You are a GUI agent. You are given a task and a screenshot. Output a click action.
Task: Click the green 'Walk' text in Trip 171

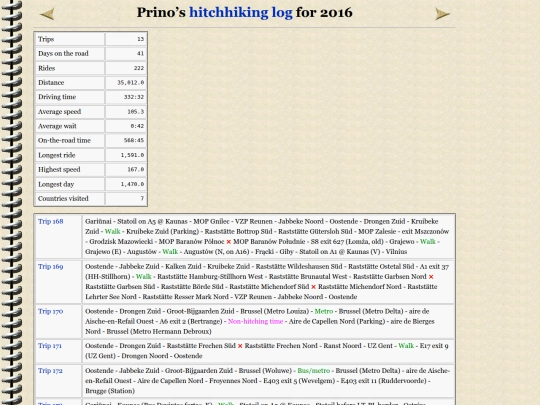point(406,346)
